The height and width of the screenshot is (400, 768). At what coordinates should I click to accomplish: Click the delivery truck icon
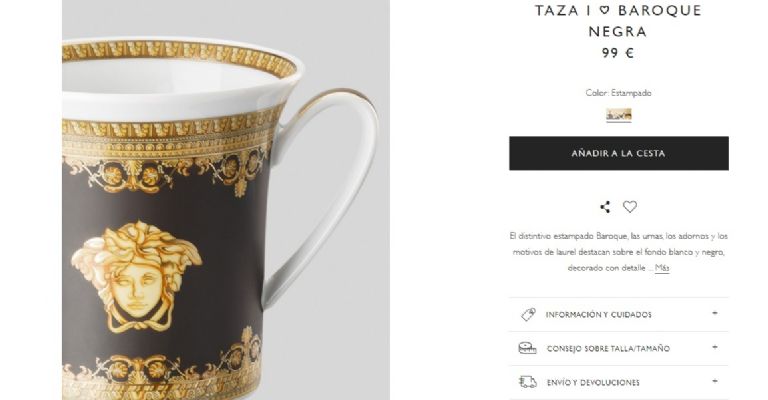tap(528, 382)
